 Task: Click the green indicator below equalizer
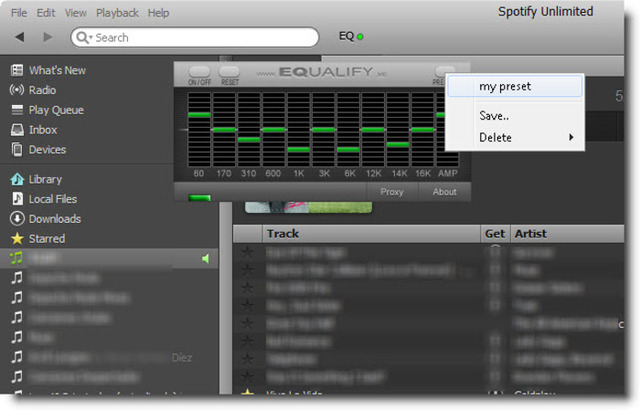pyautogui.click(x=200, y=198)
